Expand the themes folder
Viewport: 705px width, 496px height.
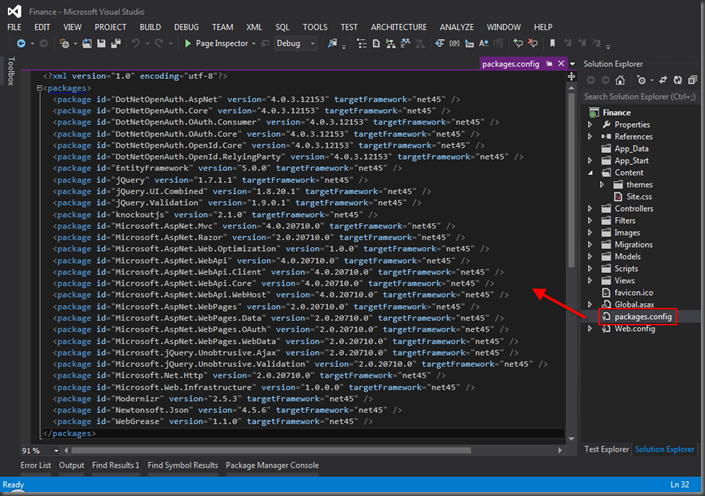click(602, 185)
